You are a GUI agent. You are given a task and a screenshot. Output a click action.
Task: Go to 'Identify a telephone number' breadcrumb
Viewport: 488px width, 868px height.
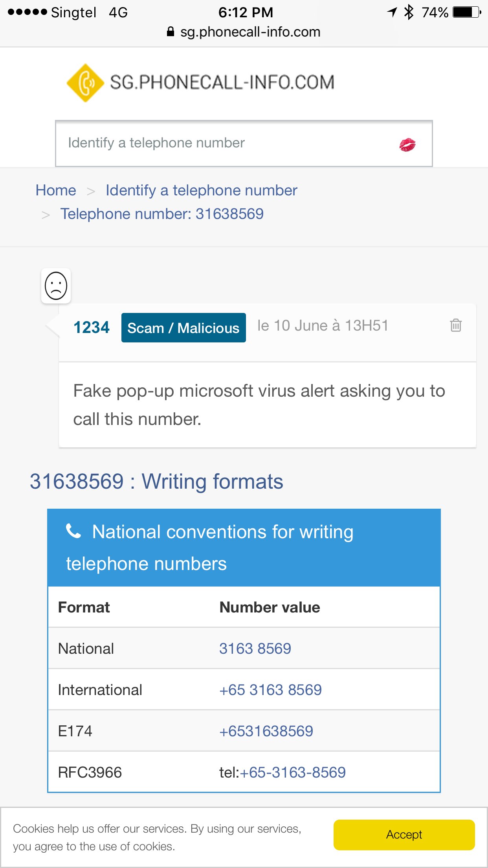click(201, 190)
